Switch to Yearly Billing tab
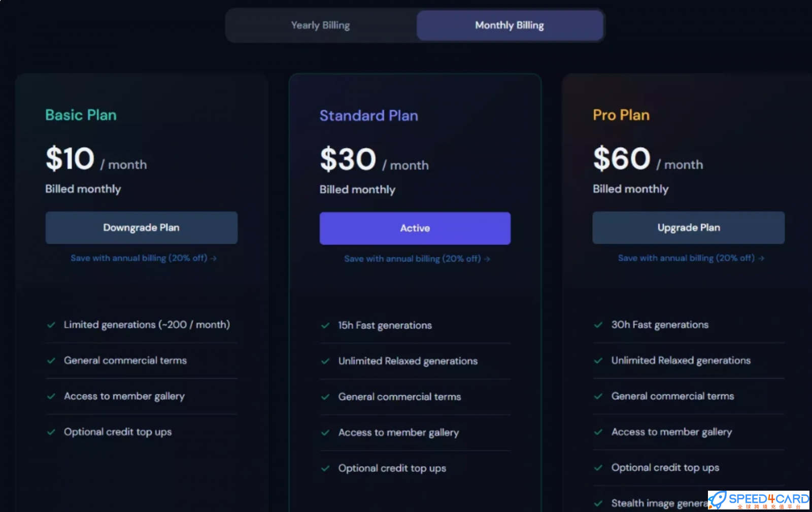Image resolution: width=812 pixels, height=512 pixels. coord(320,25)
